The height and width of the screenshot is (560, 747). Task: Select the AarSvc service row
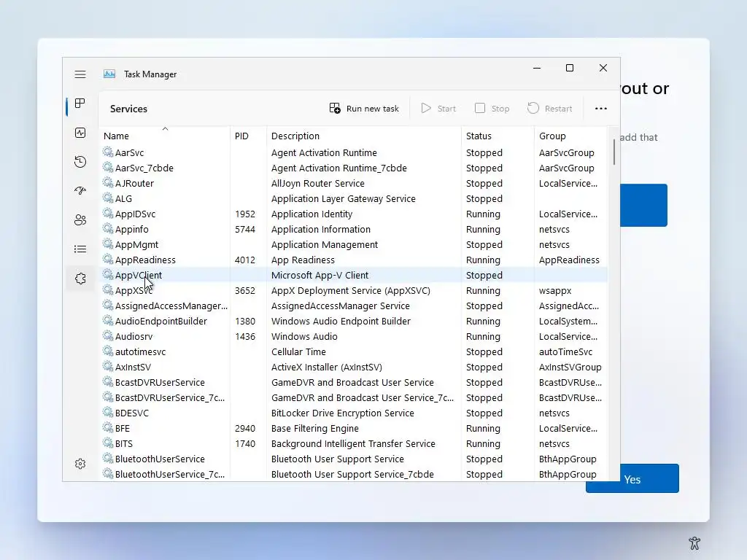tap(354, 153)
